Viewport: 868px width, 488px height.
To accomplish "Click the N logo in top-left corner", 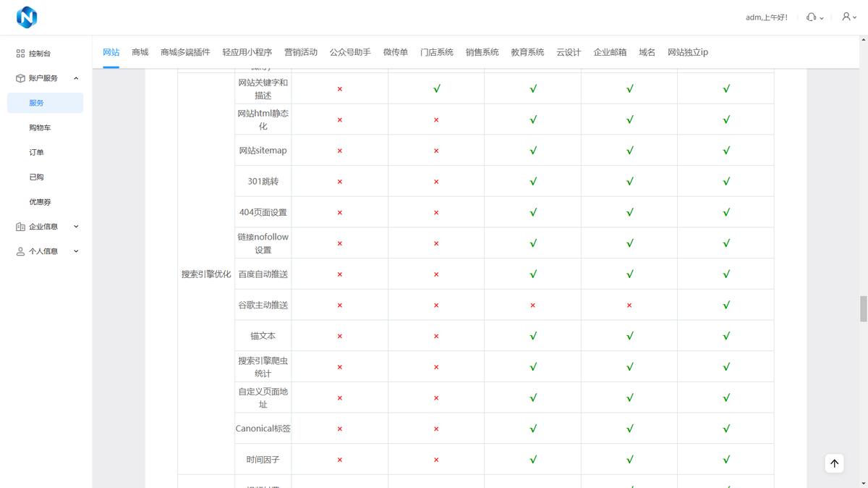I will [x=27, y=17].
